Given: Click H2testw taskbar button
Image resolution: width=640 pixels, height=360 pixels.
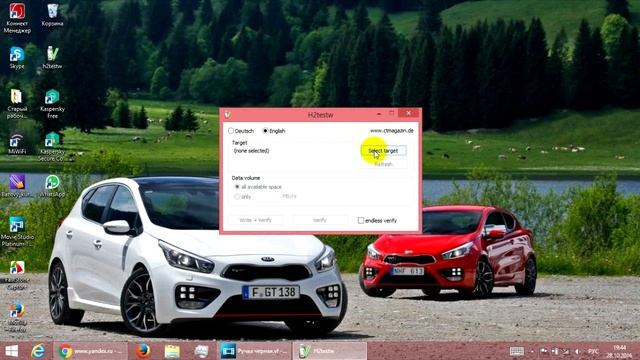Looking at the screenshot, I should [330, 351].
